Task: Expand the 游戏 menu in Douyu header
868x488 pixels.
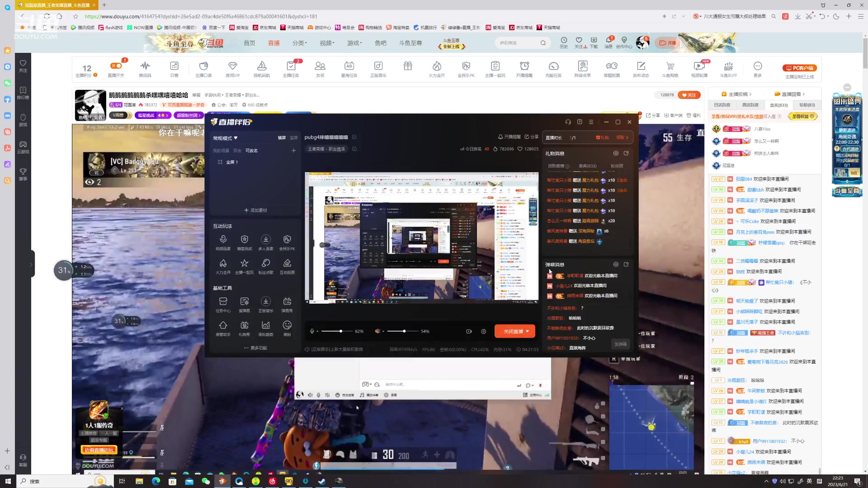Action: 354,43
